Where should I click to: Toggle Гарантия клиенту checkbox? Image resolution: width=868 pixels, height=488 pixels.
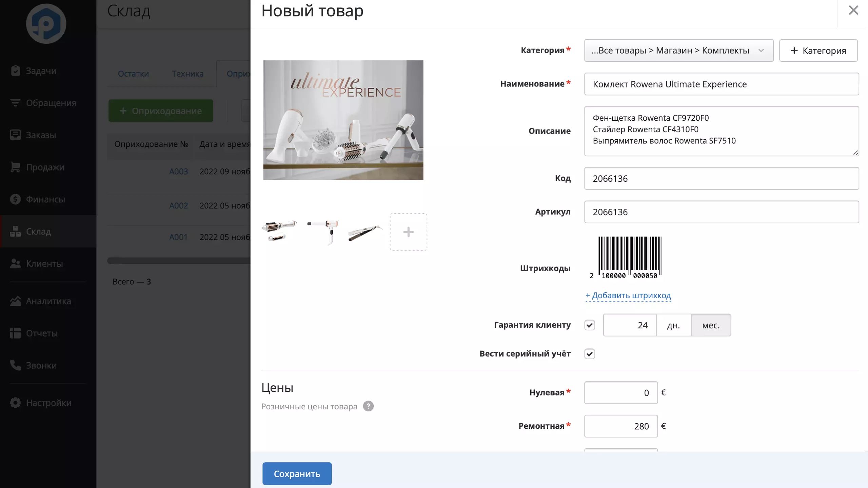point(590,325)
